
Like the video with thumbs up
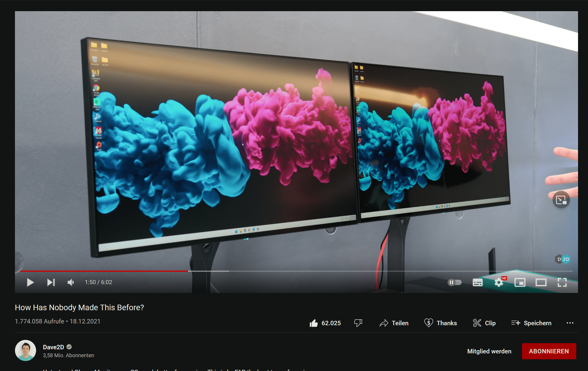(314, 323)
